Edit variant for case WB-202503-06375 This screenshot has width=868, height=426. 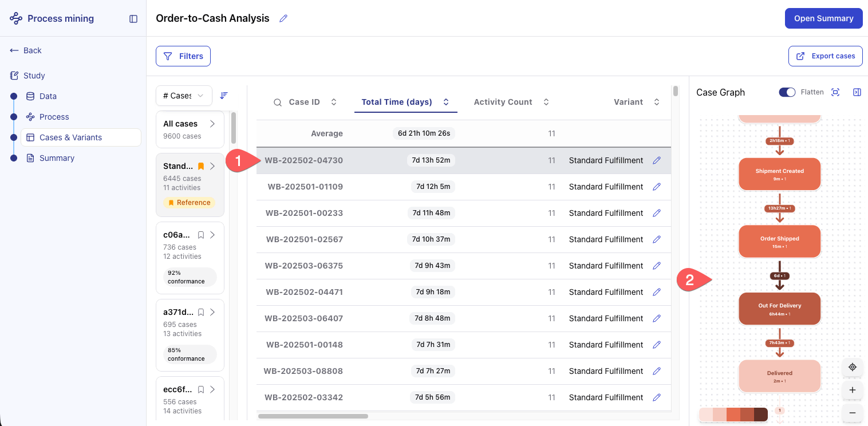pyautogui.click(x=657, y=266)
